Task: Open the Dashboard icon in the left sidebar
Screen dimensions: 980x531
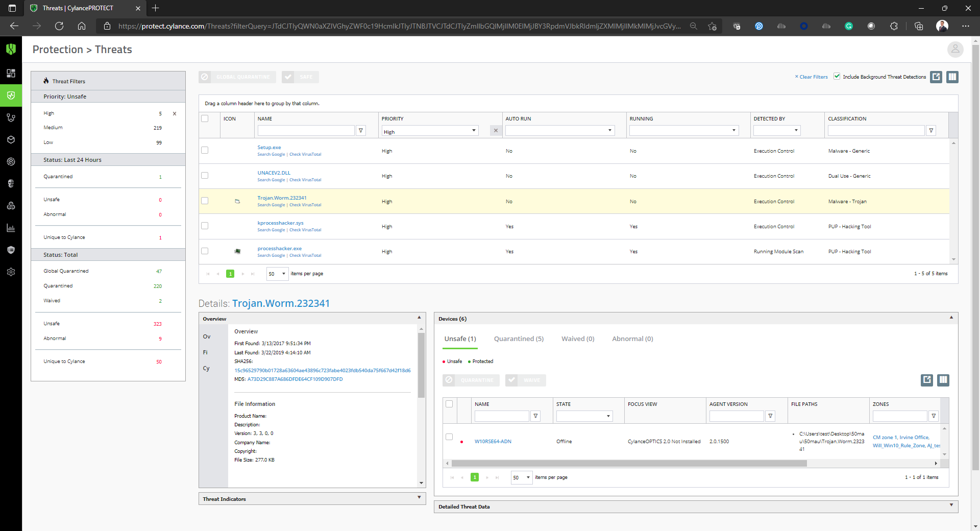Action: (x=11, y=73)
